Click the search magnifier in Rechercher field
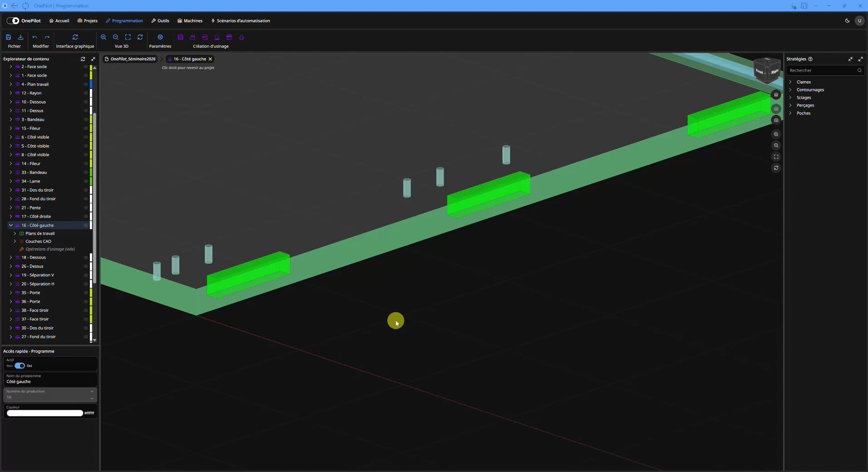This screenshot has width=868, height=472. click(859, 70)
